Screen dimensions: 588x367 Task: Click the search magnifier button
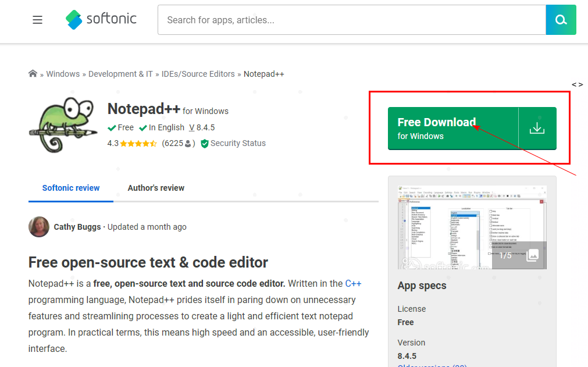pos(561,20)
